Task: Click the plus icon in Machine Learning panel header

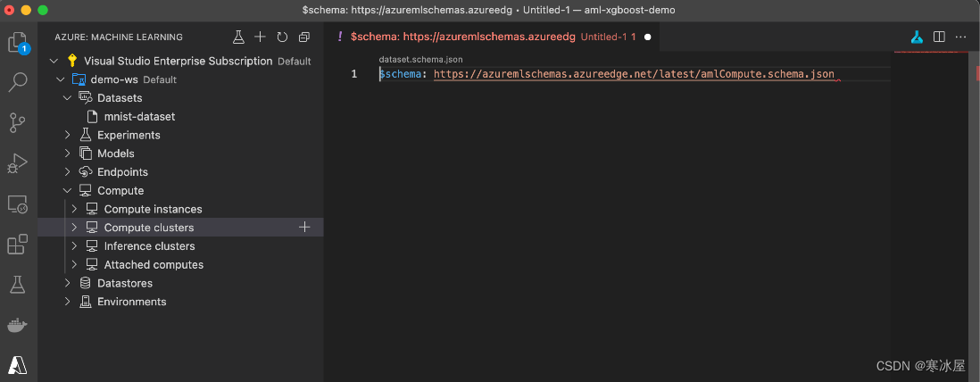Action: [x=260, y=37]
